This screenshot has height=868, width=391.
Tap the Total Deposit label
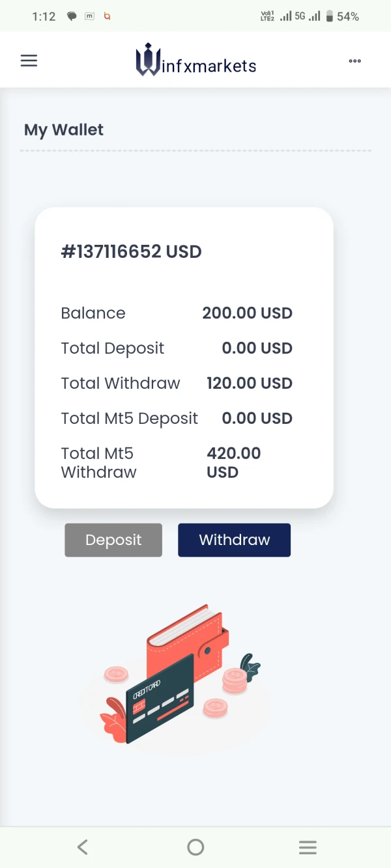(x=112, y=348)
